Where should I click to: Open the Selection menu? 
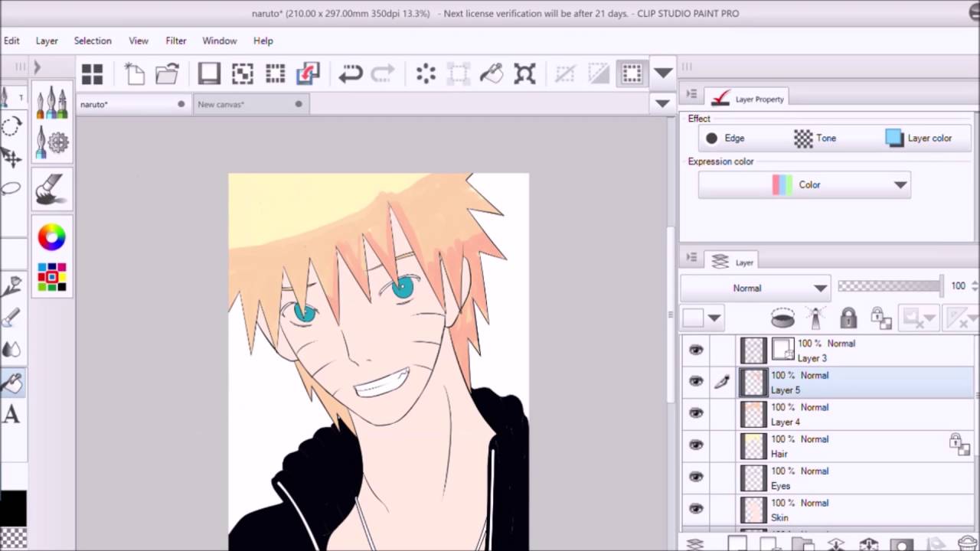tap(93, 41)
